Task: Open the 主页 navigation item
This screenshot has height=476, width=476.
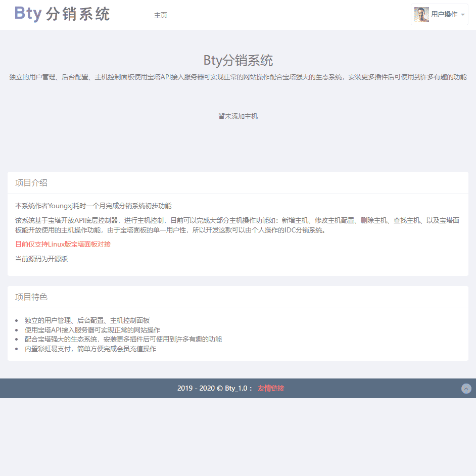Action: pyautogui.click(x=161, y=15)
